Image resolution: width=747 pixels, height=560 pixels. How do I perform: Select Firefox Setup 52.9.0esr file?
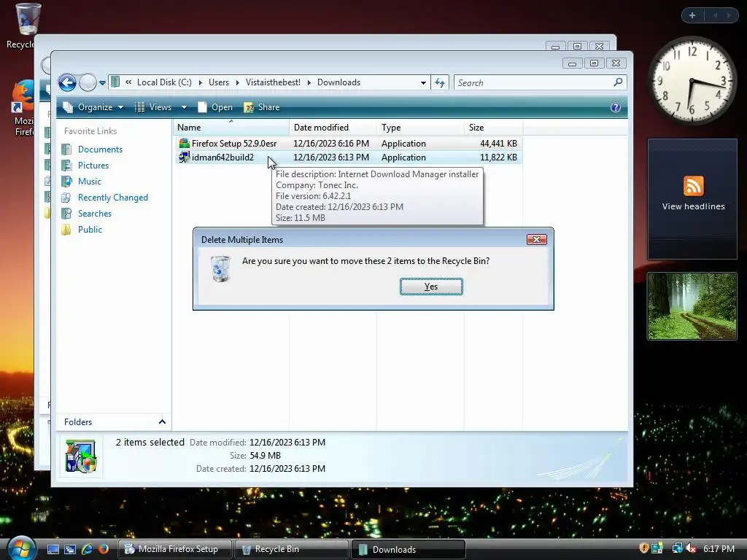[x=348, y=144]
